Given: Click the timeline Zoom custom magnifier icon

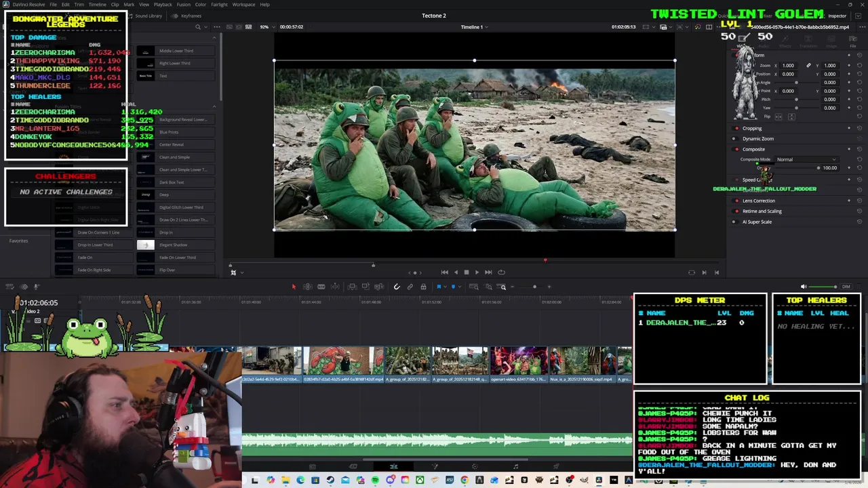Looking at the screenshot, I should tap(502, 287).
